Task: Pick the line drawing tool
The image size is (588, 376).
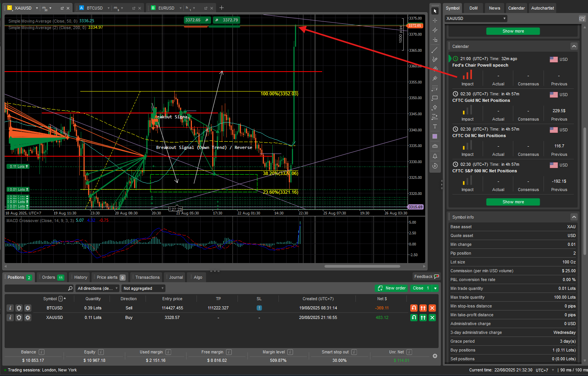Action: tap(435, 50)
